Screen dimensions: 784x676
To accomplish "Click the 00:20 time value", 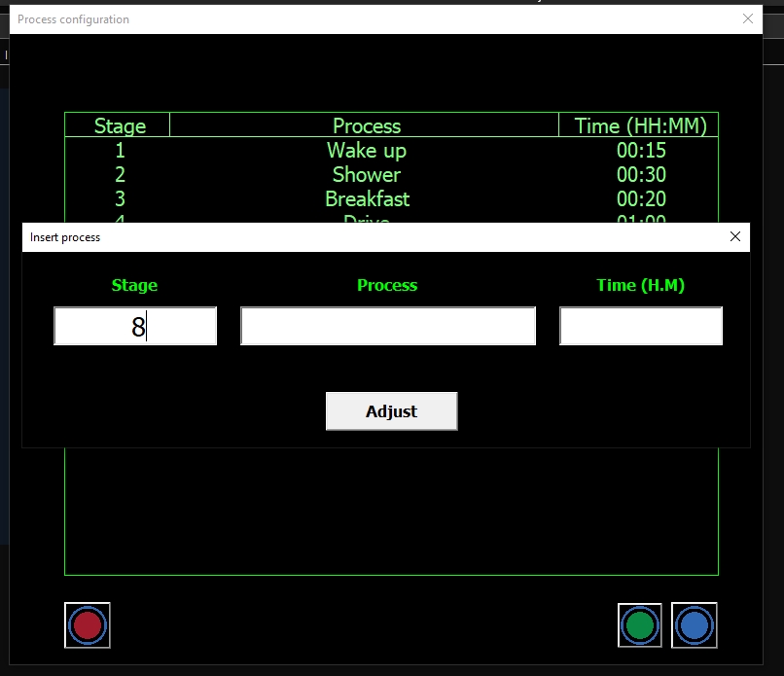I will (641, 199).
